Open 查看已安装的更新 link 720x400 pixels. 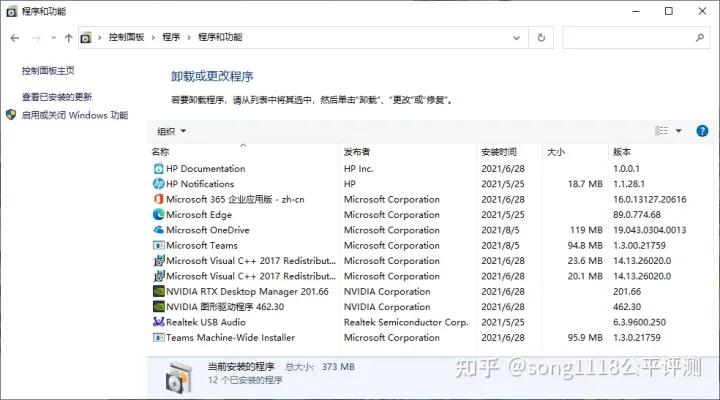pyautogui.click(x=57, y=97)
